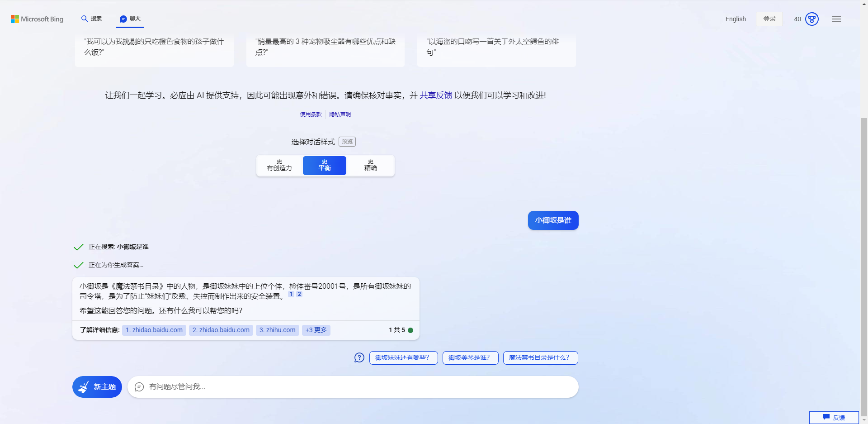Show the 40 rewards points count
868x424 pixels.
point(797,19)
